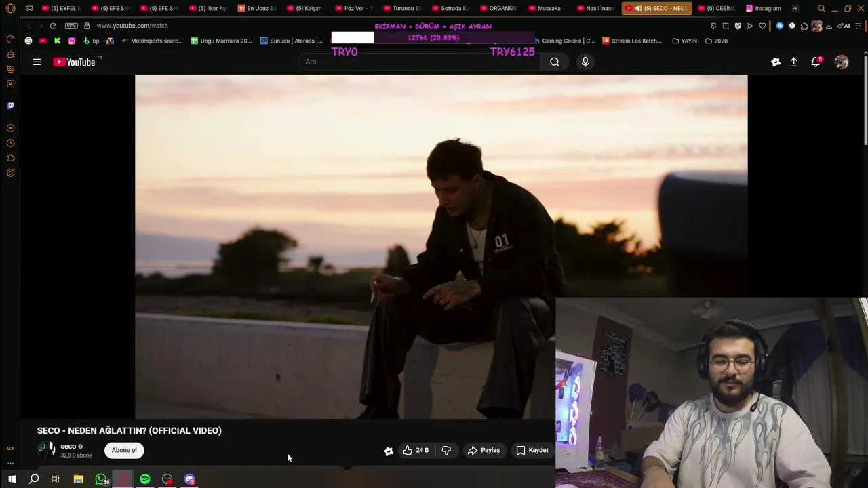
Task: Open the extensions cube icon
Action: (x=804, y=26)
